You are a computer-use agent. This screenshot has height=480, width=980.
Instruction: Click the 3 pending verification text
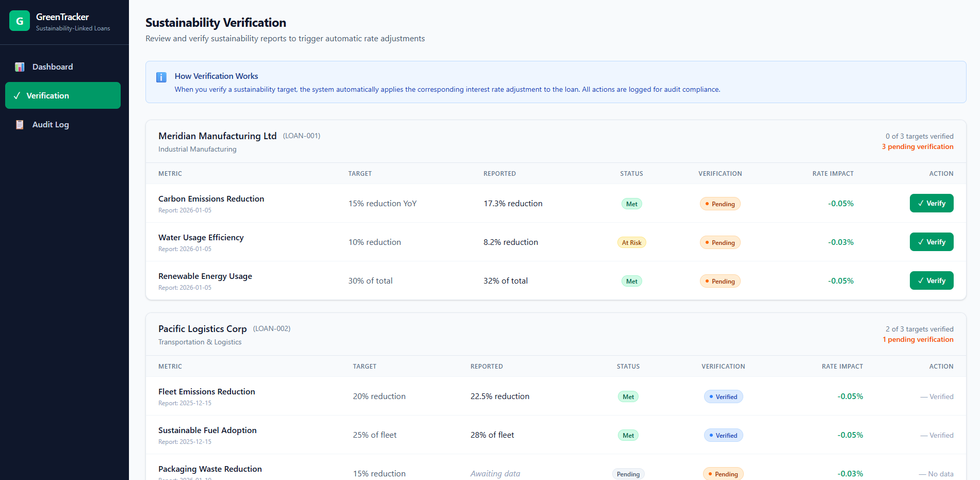point(918,146)
